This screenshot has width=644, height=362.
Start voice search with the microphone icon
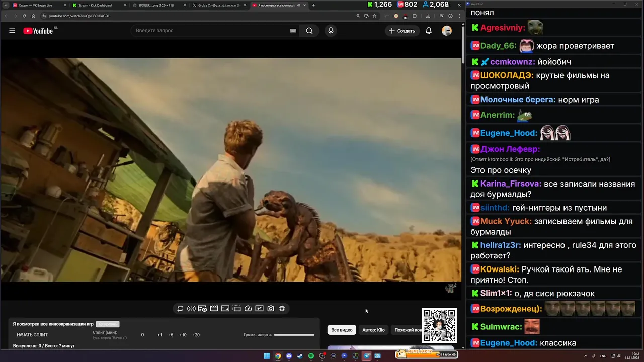click(x=331, y=31)
